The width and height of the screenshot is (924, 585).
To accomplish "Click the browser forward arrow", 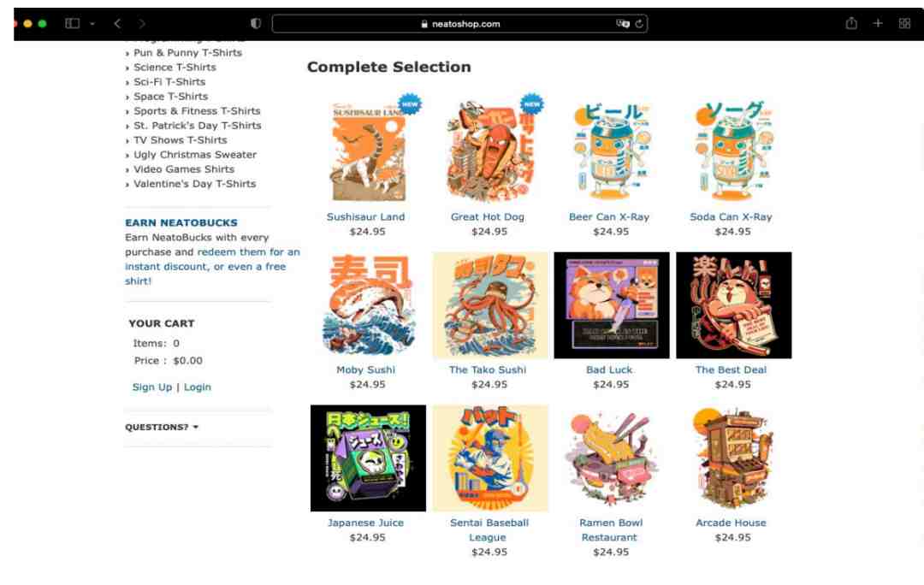I will click(x=142, y=24).
